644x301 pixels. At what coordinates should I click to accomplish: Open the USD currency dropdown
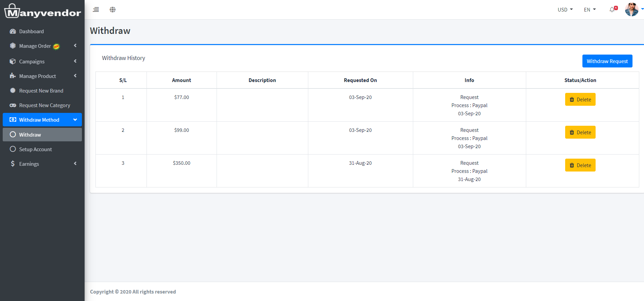click(565, 9)
